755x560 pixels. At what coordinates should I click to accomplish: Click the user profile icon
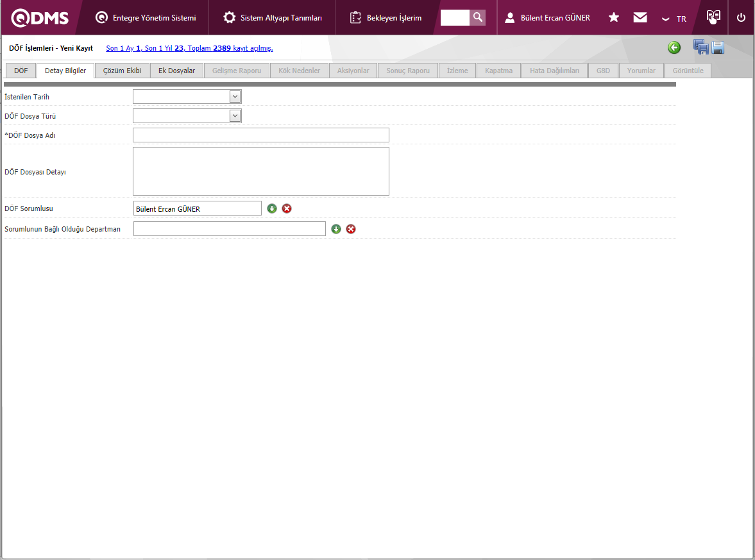[x=509, y=18]
